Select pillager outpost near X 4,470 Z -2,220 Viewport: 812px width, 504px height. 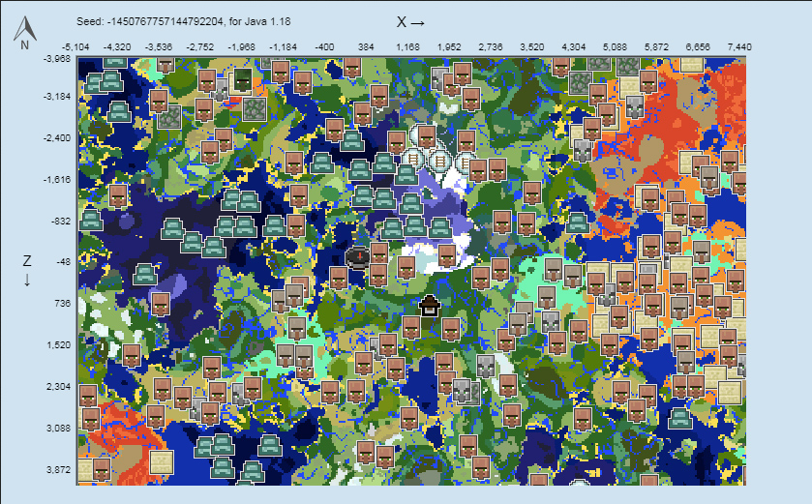tap(583, 150)
